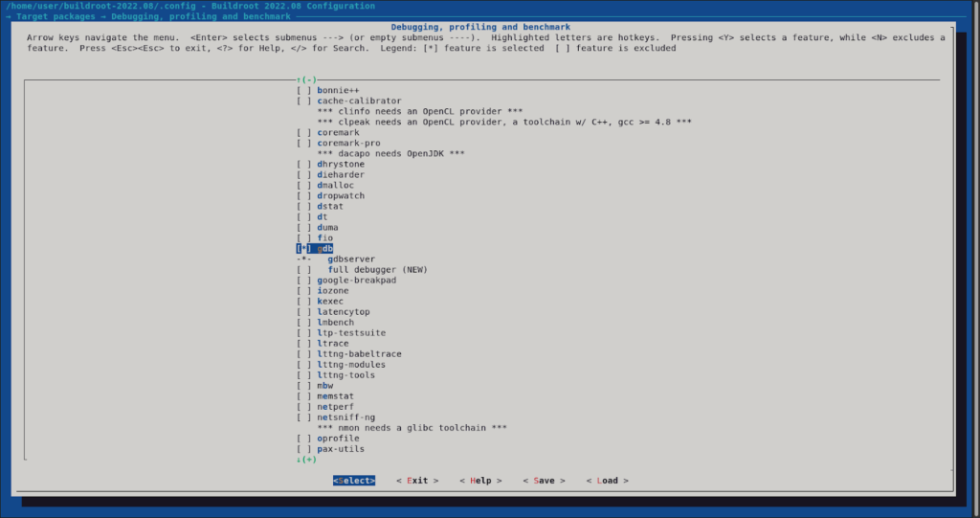Check the google-breakpad package box

(303, 281)
